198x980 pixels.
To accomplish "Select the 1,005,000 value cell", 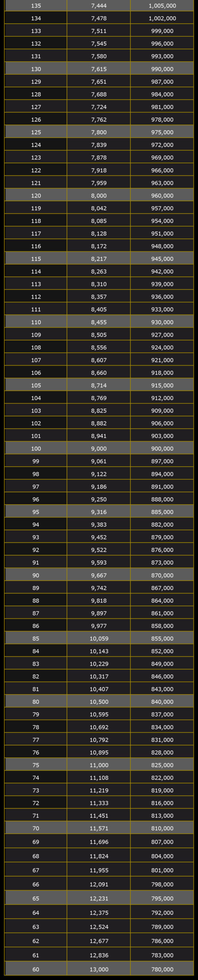I will (x=162, y=6).
